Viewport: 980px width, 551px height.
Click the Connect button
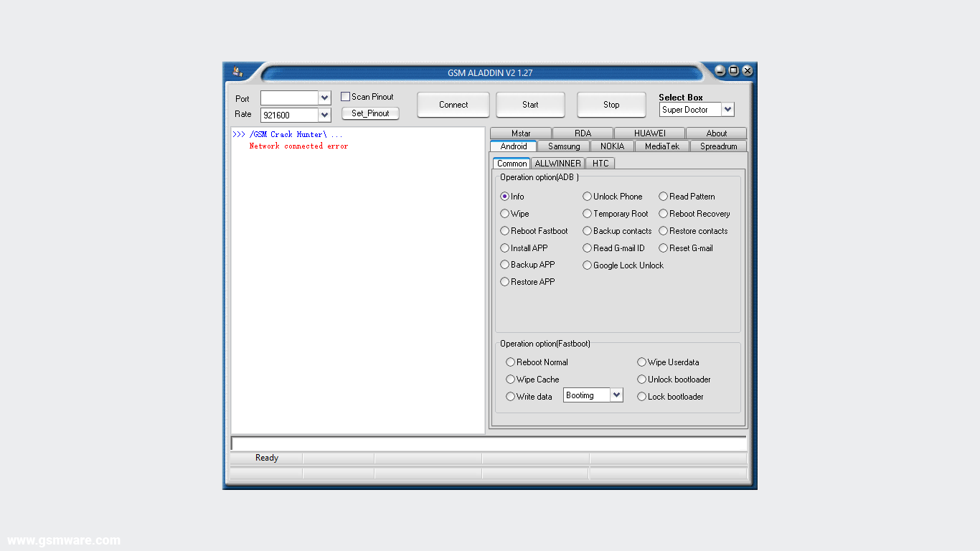(x=453, y=105)
